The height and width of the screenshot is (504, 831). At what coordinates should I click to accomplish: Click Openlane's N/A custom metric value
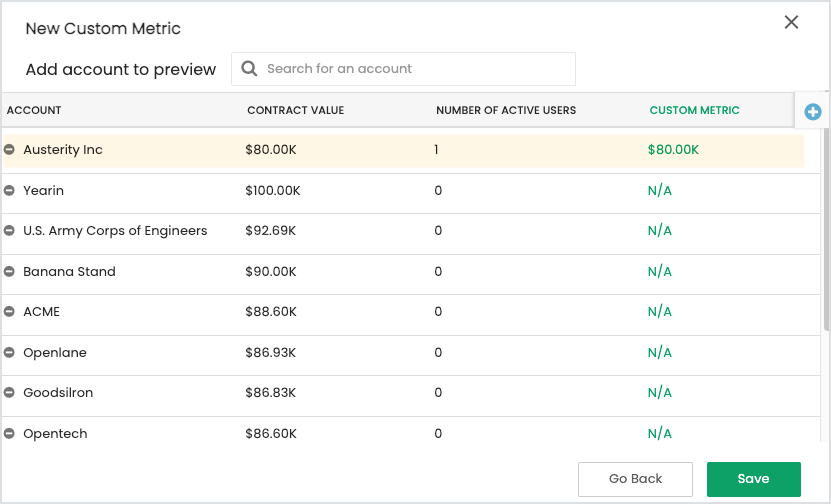tap(659, 352)
